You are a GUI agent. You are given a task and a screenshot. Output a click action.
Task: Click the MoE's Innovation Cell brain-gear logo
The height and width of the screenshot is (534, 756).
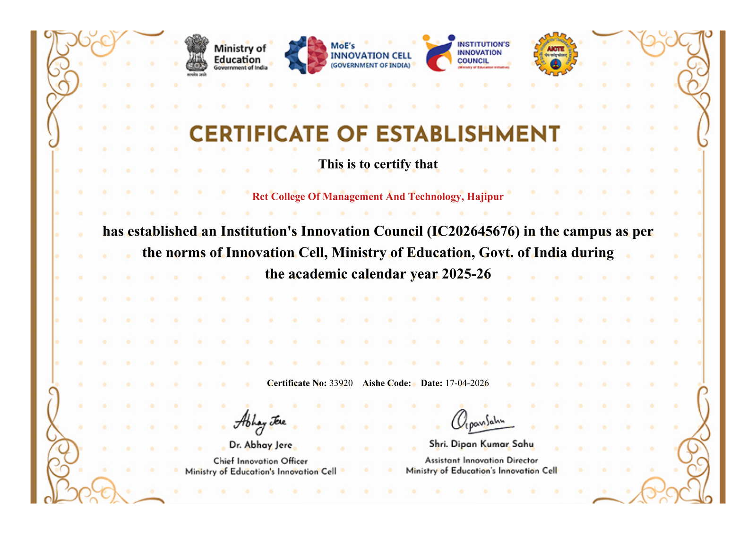tap(306, 55)
